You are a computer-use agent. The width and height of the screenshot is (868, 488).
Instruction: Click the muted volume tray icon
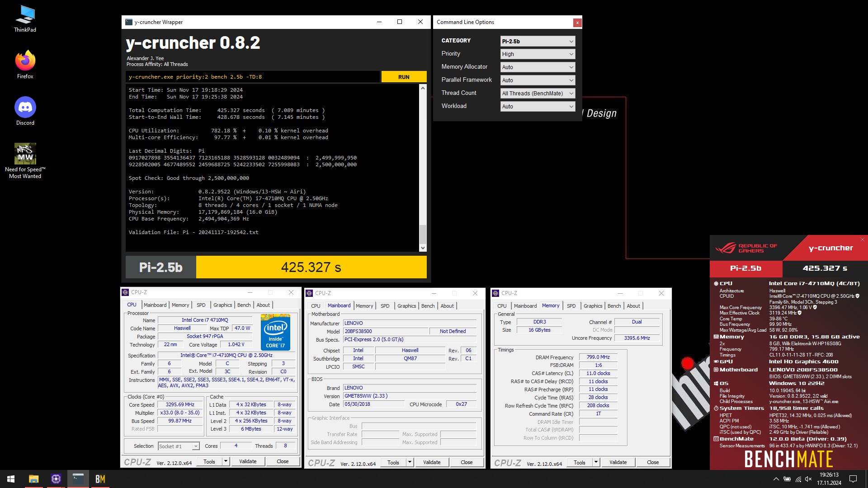[x=809, y=479]
